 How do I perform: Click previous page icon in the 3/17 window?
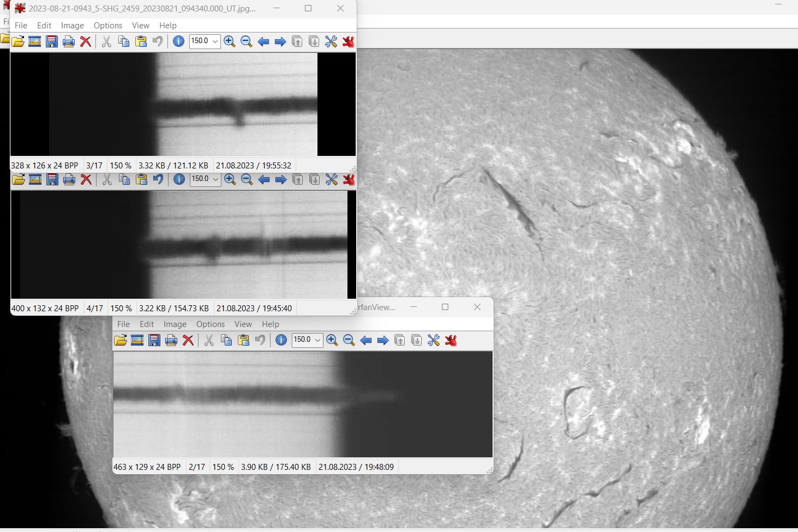tap(297, 41)
